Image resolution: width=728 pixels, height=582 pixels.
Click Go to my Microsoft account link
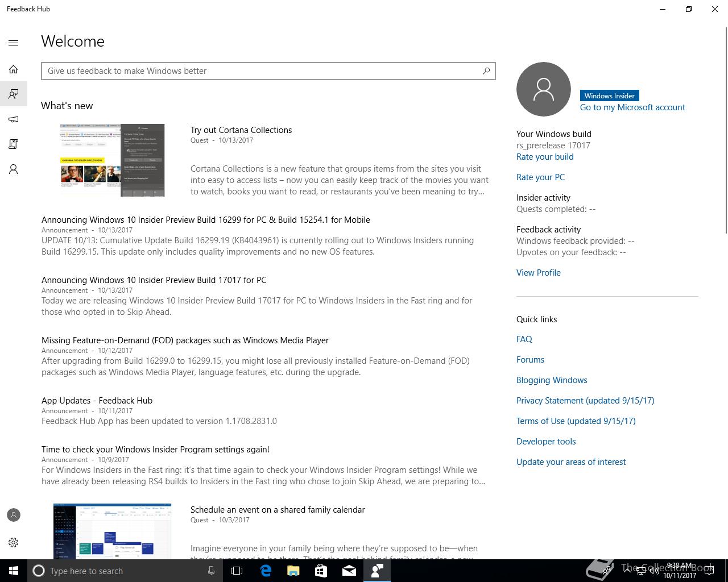(x=632, y=107)
